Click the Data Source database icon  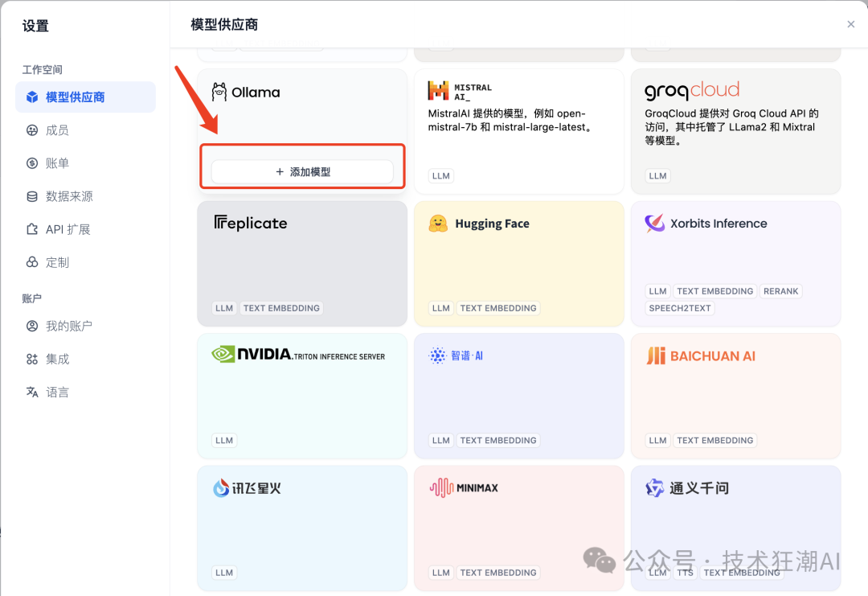pos(32,196)
